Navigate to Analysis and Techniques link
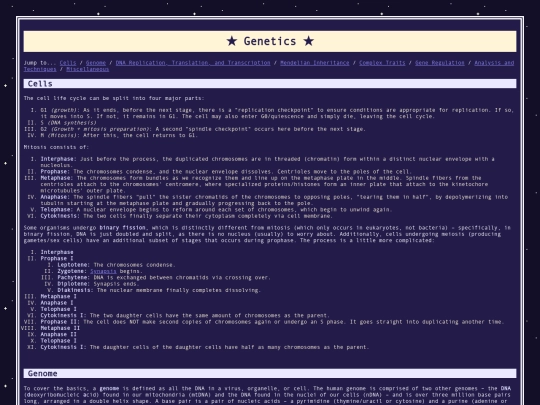This screenshot has height=405, width=540. click(x=494, y=63)
